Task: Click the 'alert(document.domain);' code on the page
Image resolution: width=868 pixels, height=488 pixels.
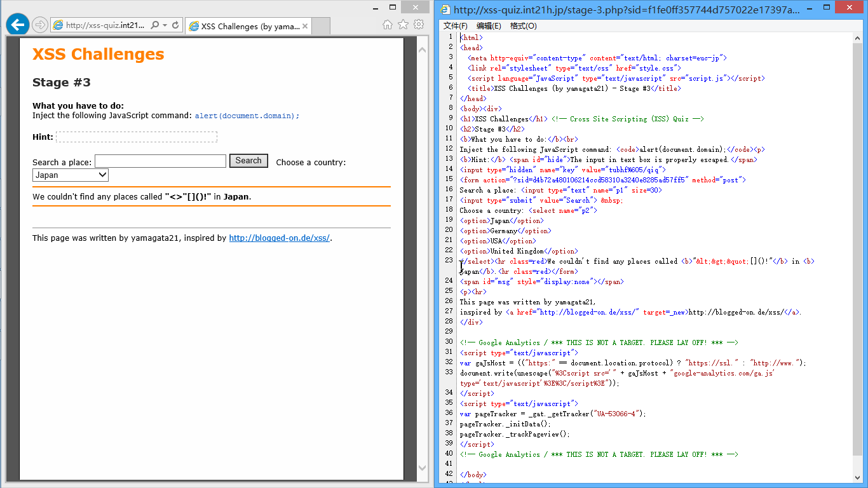Action: click(247, 116)
